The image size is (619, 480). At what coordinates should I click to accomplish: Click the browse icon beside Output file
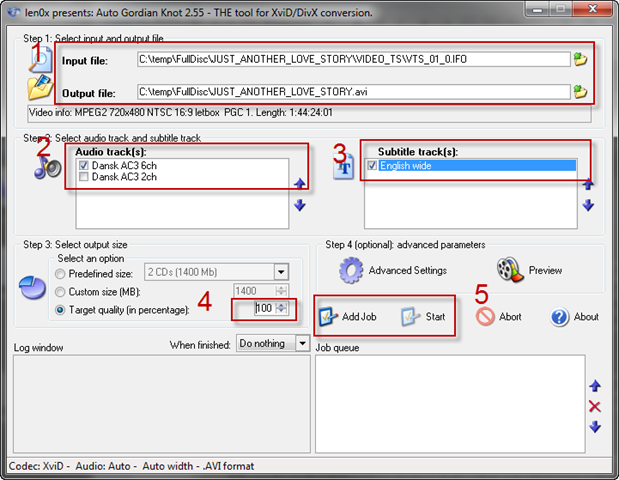580,92
